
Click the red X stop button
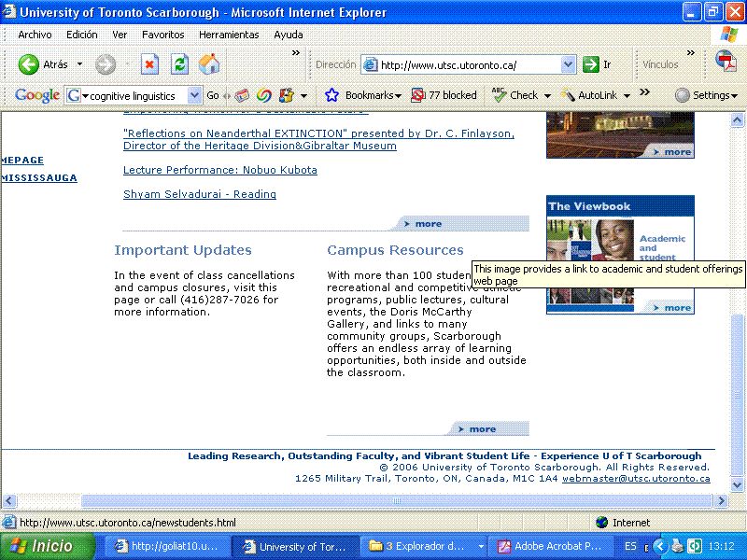tap(149, 64)
